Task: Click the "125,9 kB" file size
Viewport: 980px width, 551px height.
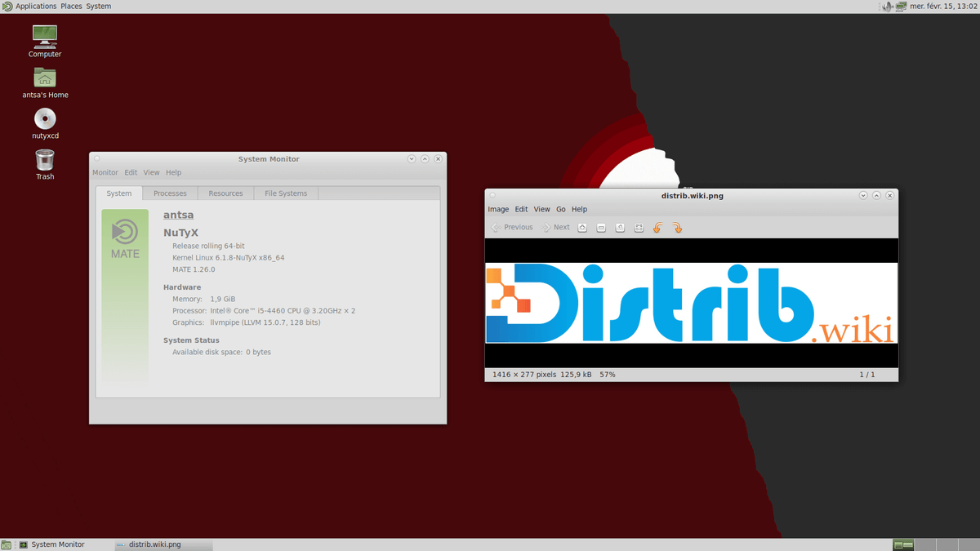Action: (576, 375)
